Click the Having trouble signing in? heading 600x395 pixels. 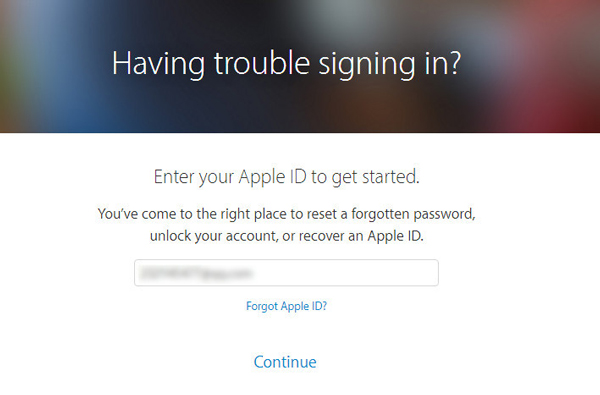click(286, 64)
